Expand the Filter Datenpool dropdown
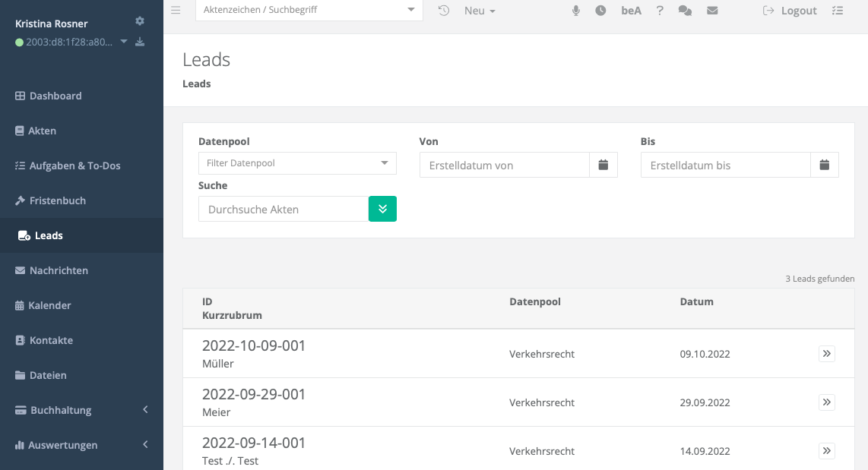The image size is (868, 470). [x=297, y=163]
